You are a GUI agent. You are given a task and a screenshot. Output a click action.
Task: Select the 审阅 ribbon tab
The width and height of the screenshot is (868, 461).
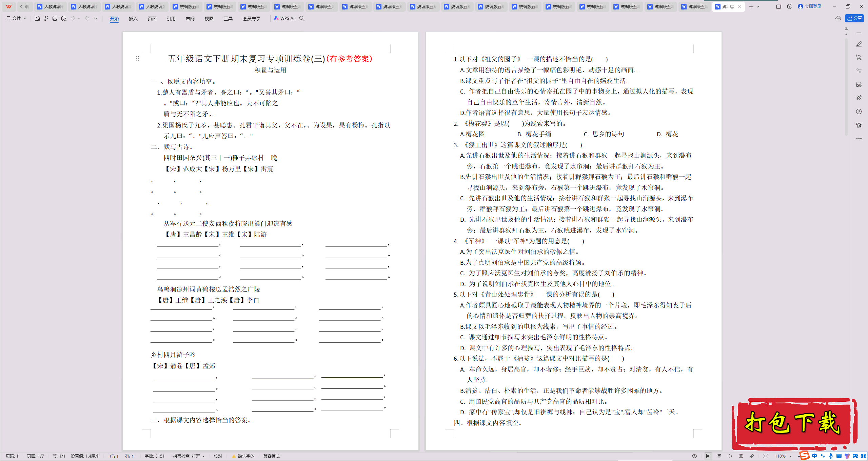[x=190, y=19]
